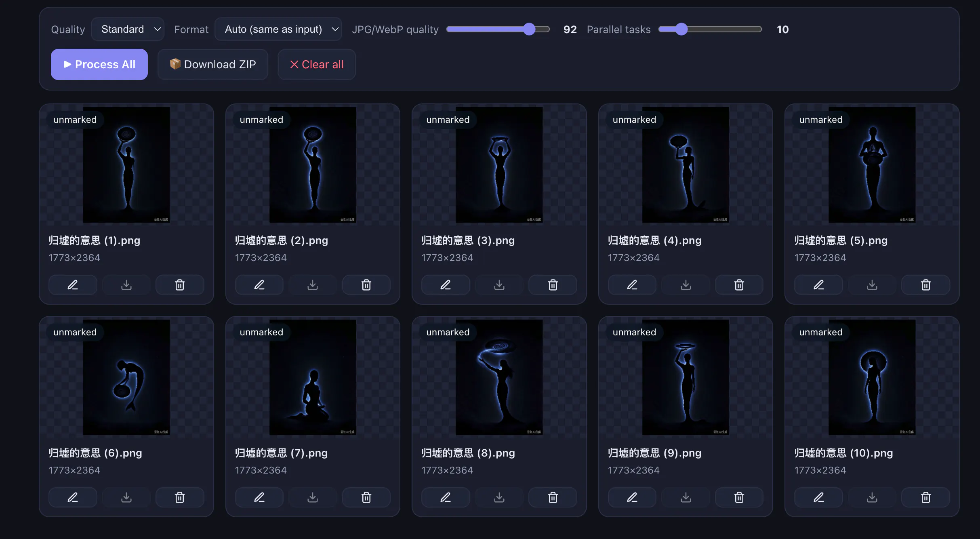Click the Process All button
This screenshot has height=539, width=980.
(x=99, y=64)
